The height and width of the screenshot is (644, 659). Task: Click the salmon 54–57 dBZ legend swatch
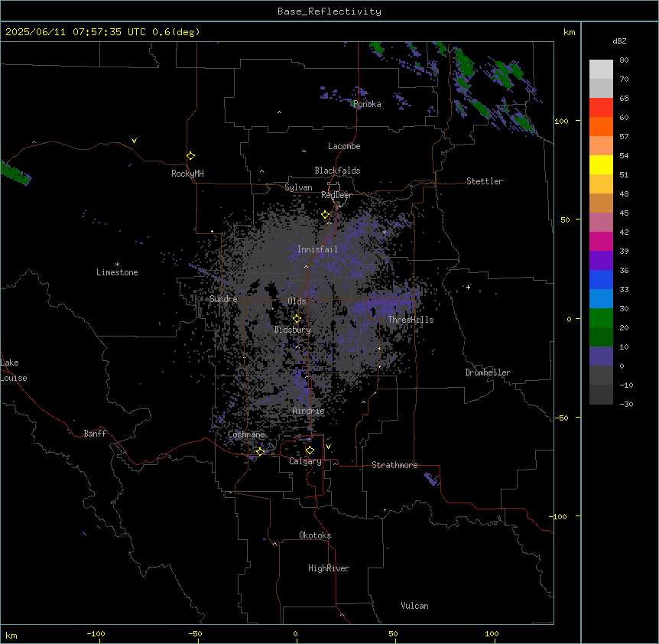point(601,146)
